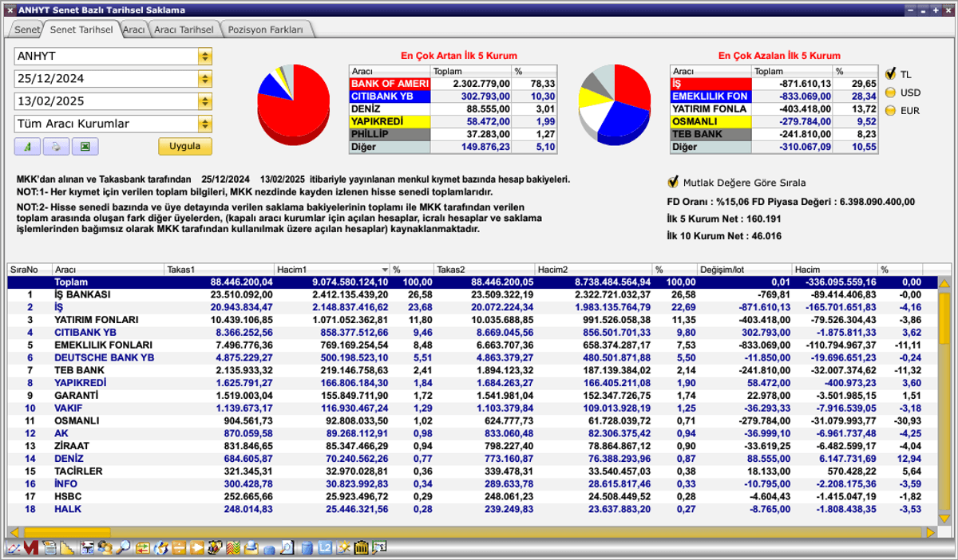The image size is (958, 560).
Task: Select the GARANTİ row
Action: pos(472,395)
